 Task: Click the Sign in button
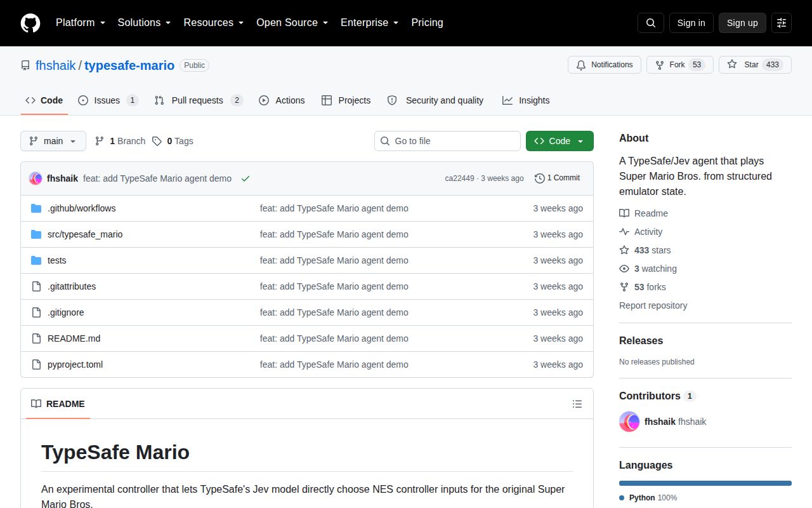pos(691,23)
